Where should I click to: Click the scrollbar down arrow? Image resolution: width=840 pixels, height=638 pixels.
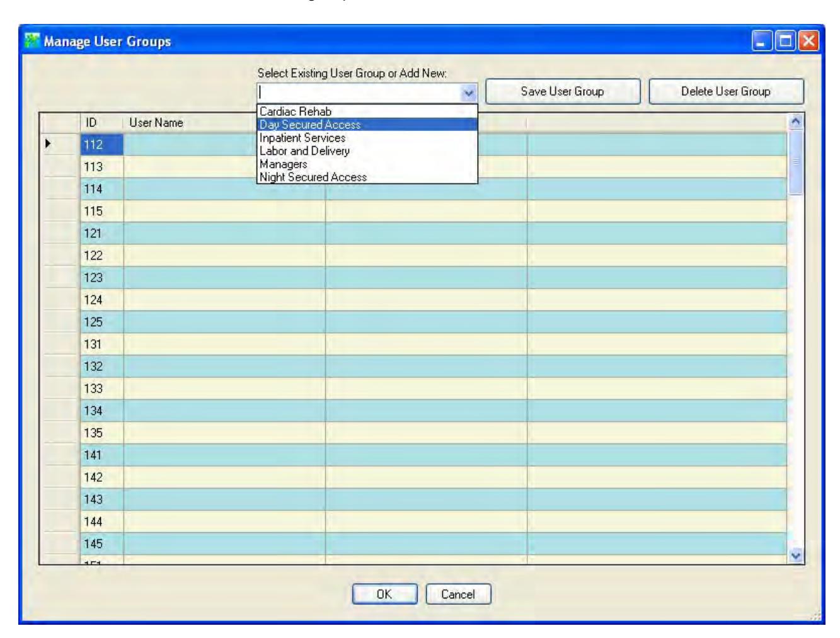click(x=796, y=556)
